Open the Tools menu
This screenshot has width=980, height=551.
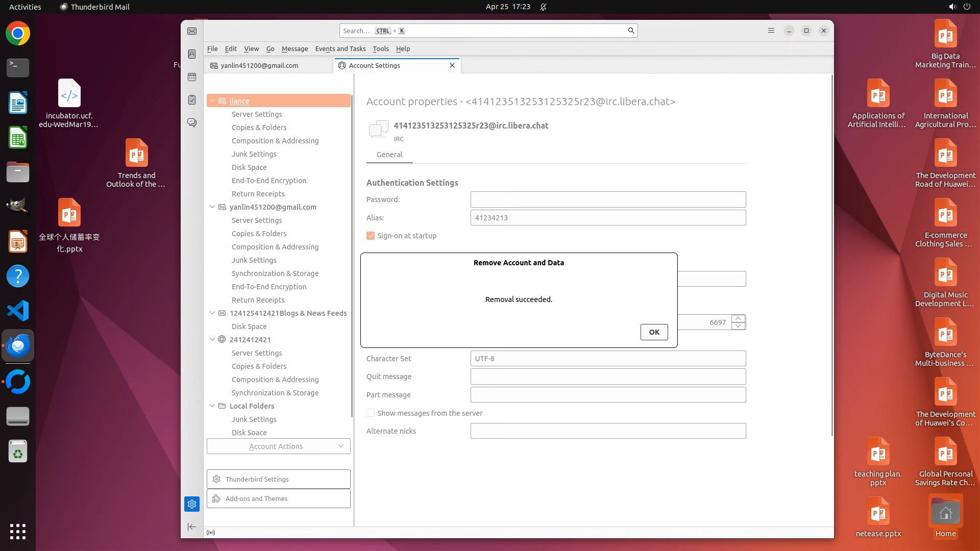pyautogui.click(x=380, y=49)
